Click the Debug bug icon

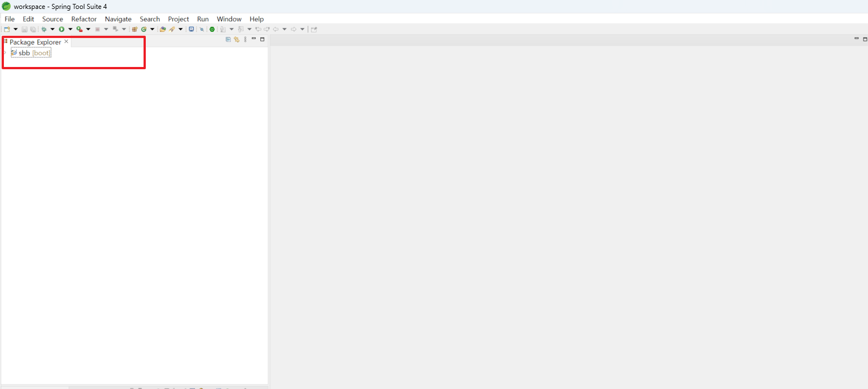[44, 29]
